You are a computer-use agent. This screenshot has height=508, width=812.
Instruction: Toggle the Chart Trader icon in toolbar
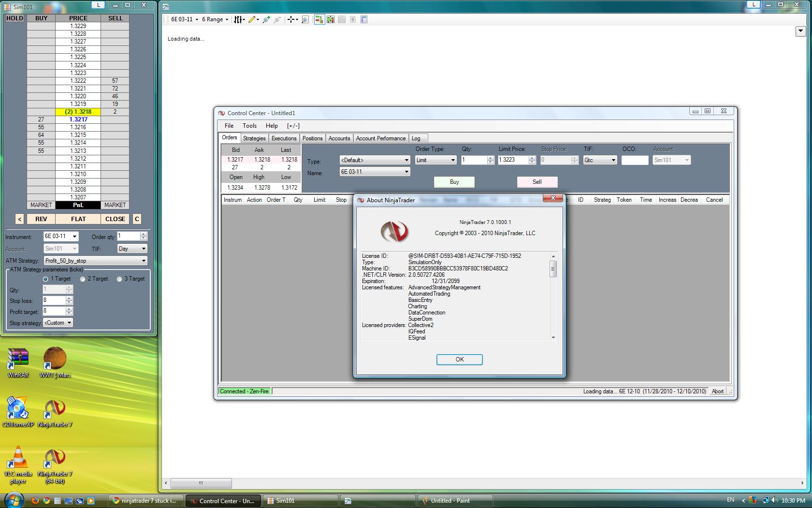point(319,19)
